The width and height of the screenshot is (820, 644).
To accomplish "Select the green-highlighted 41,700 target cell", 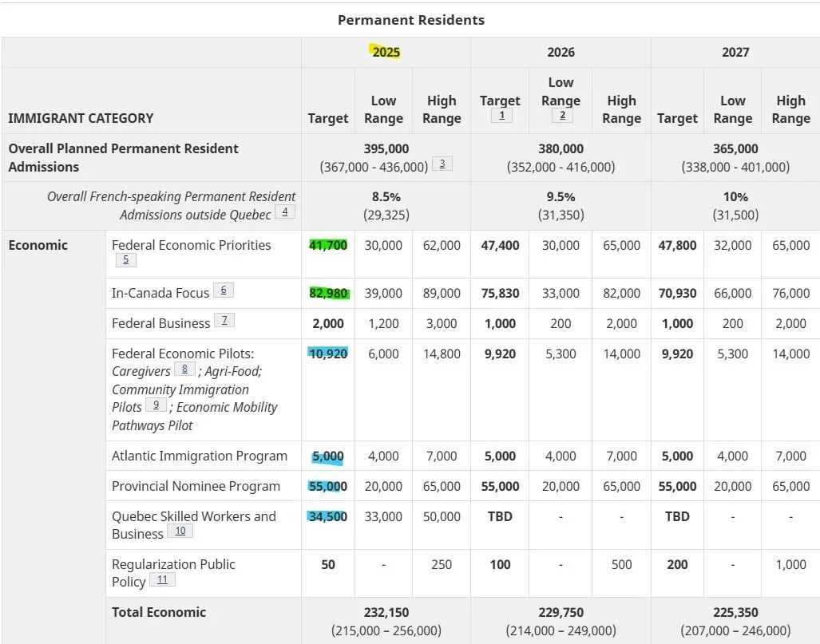I will pos(328,245).
